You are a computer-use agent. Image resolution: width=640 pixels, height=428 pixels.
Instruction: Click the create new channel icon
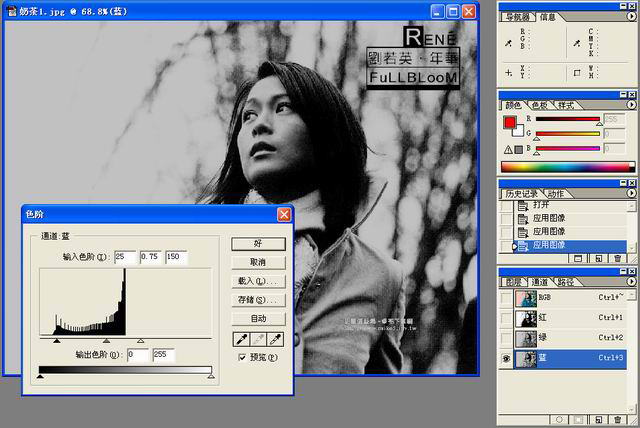(x=598, y=421)
